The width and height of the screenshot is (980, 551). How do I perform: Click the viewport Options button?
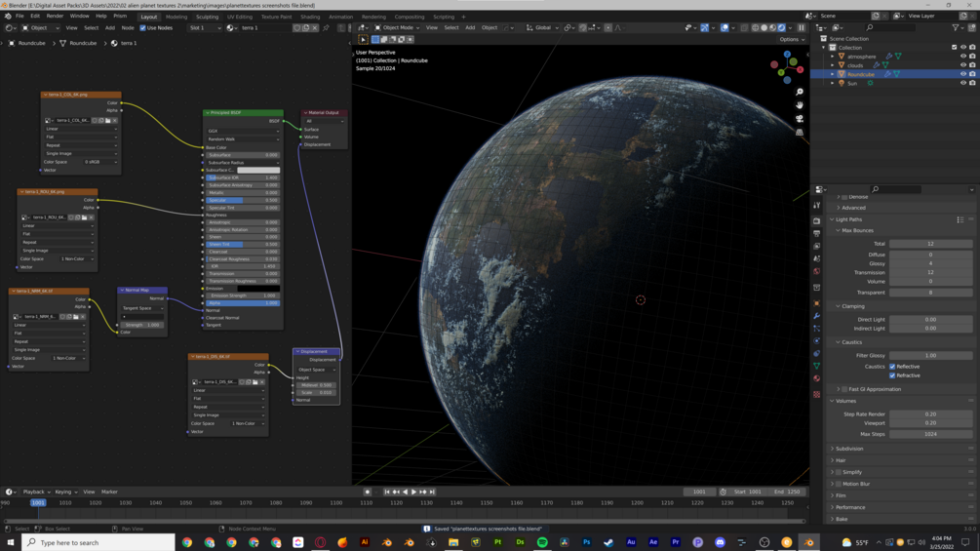(791, 39)
